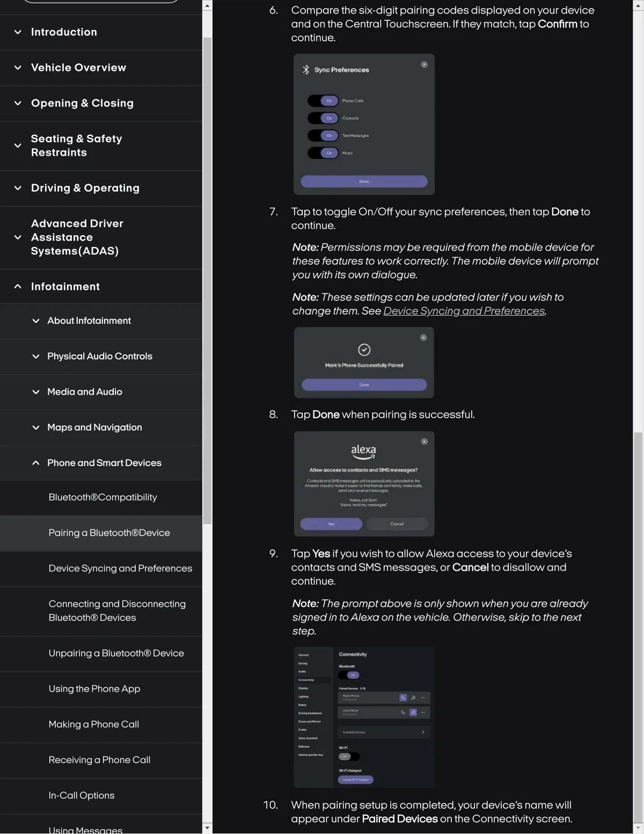Collapse the Infotainment section chevron
The width and height of the screenshot is (644, 834).
[18, 286]
